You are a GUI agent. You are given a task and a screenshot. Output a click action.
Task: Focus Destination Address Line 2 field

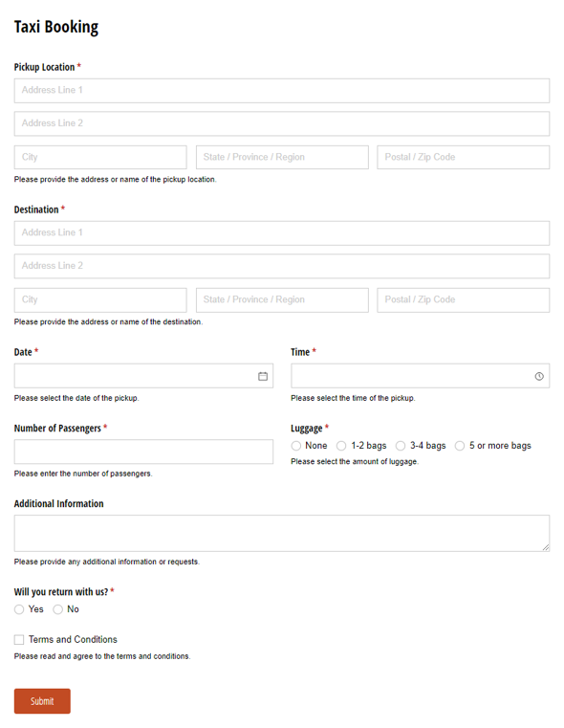(x=282, y=266)
